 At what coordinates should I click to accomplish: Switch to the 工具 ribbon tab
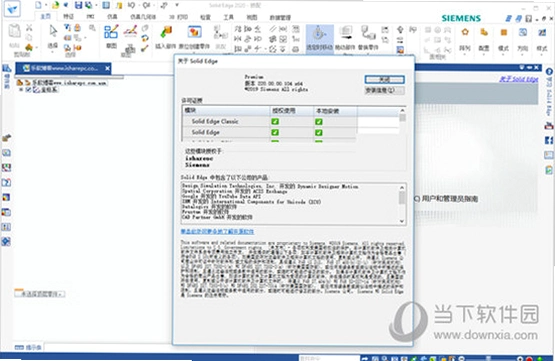[228, 17]
